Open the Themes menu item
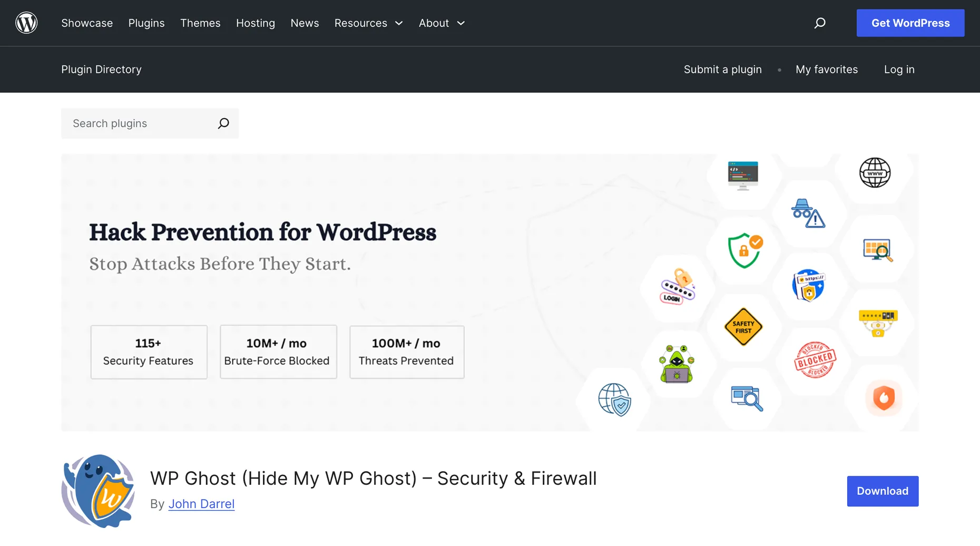This screenshot has width=980, height=546. (x=200, y=23)
